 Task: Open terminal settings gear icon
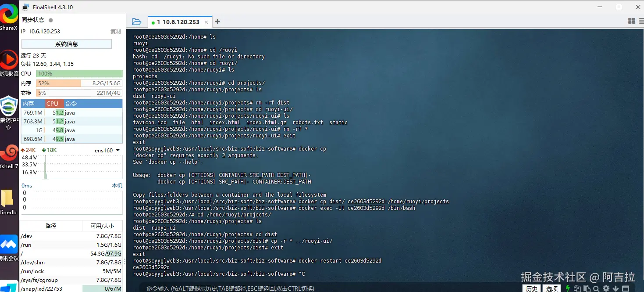pyautogui.click(x=606, y=288)
